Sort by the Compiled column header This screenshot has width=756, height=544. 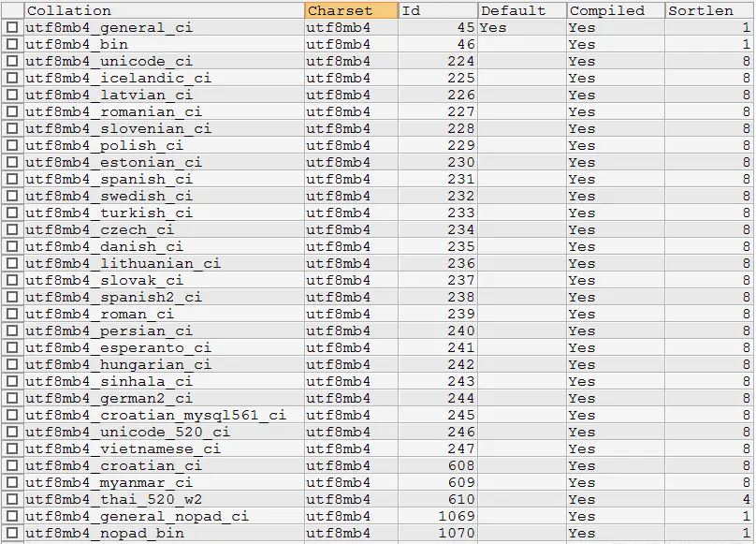coord(616,10)
